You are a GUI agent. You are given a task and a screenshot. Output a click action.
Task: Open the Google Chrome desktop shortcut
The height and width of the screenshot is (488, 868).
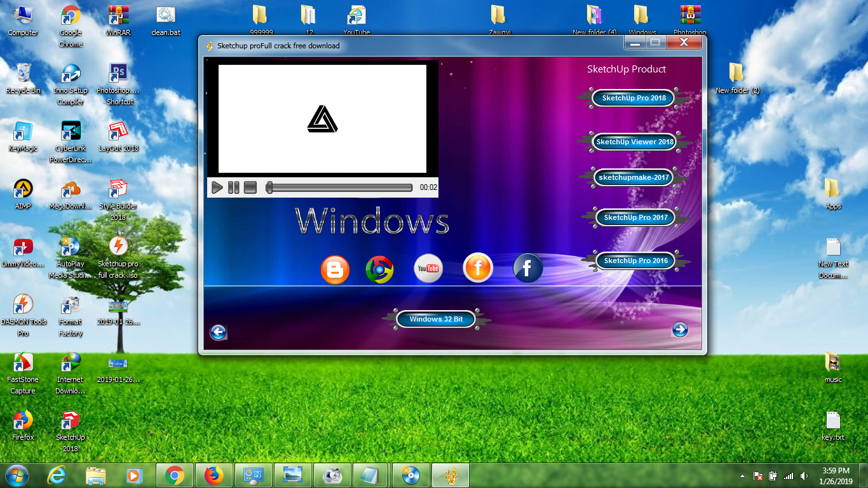point(71,26)
